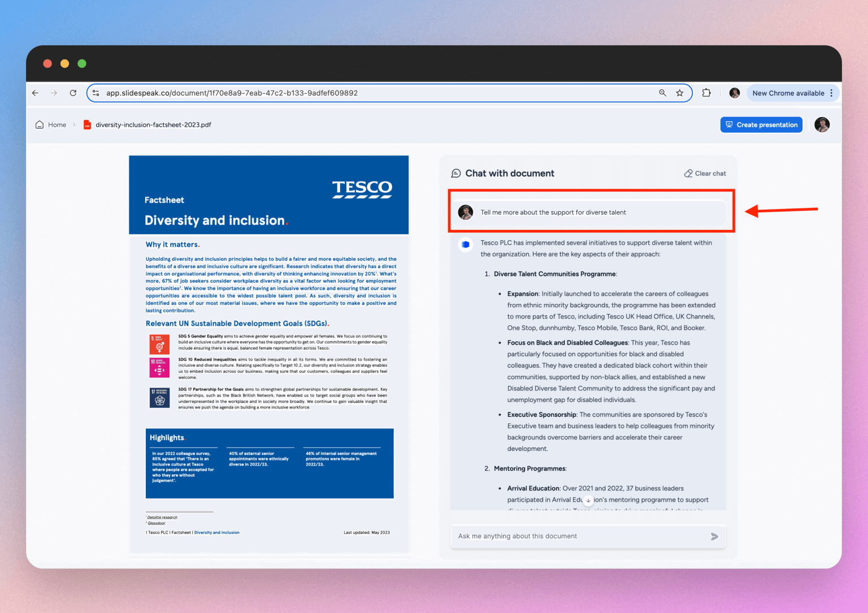Click the Home icon in the breadcrumb

coord(39,124)
